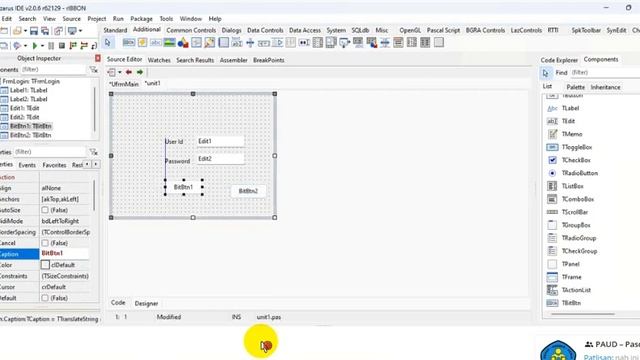This screenshot has width=640, height=360.
Task: Click the Step Into debugger icon
Action: click(x=73, y=45)
